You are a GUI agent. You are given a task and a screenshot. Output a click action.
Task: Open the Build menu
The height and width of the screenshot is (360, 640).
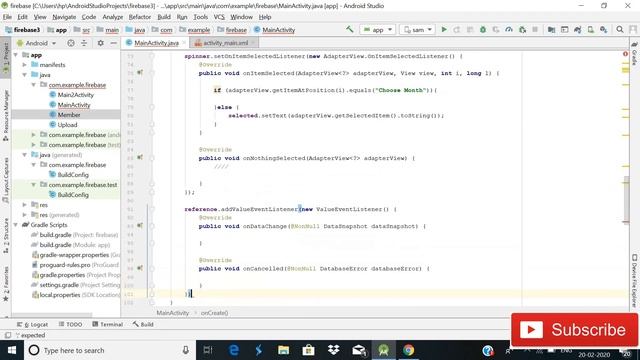pos(164,17)
